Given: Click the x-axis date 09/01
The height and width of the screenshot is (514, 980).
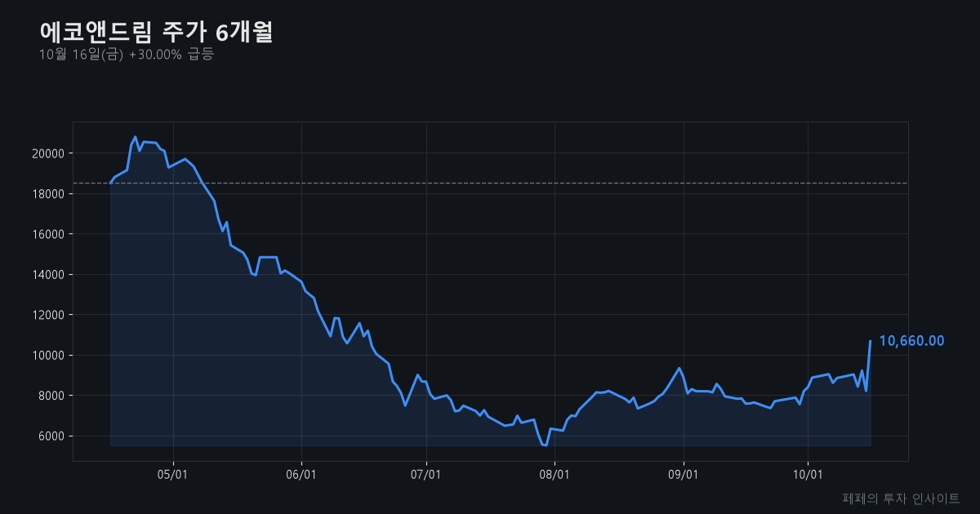Looking at the screenshot, I should coord(683,475).
